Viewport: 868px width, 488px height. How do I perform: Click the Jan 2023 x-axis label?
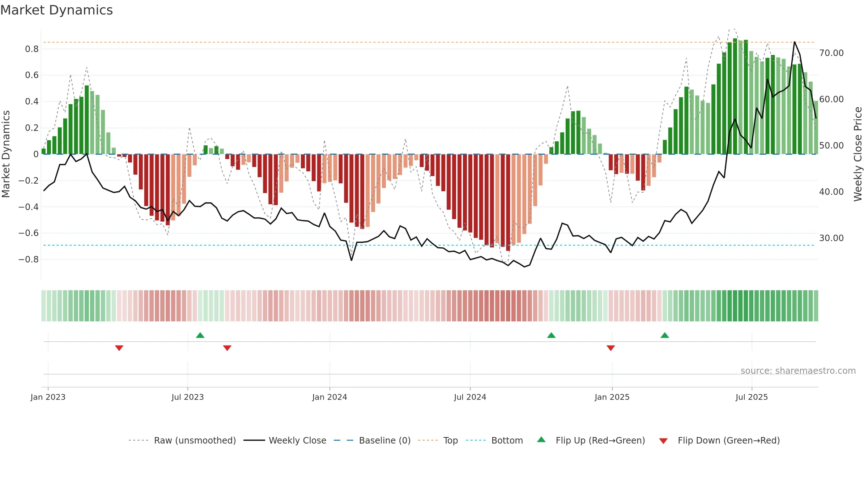48,397
